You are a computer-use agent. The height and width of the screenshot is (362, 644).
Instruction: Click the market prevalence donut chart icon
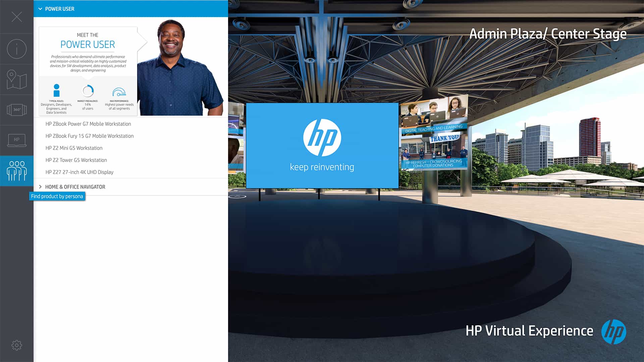tap(88, 91)
